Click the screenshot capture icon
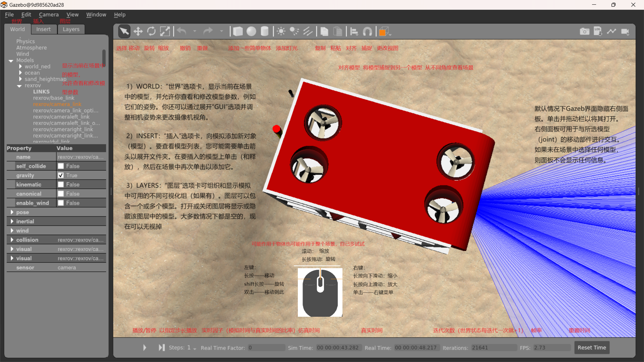 (585, 31)
